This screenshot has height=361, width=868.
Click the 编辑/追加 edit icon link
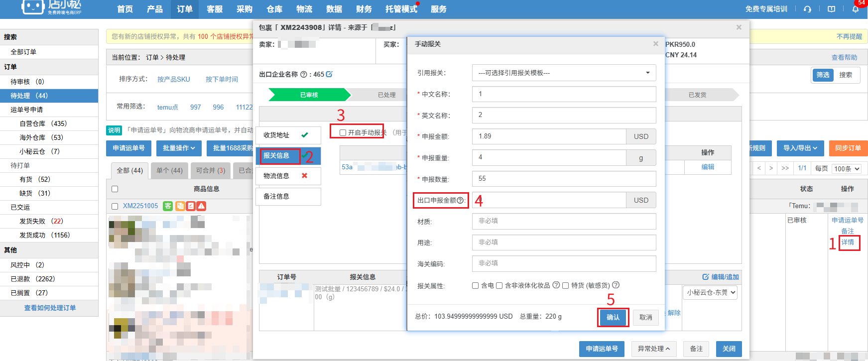coord(721,277)
